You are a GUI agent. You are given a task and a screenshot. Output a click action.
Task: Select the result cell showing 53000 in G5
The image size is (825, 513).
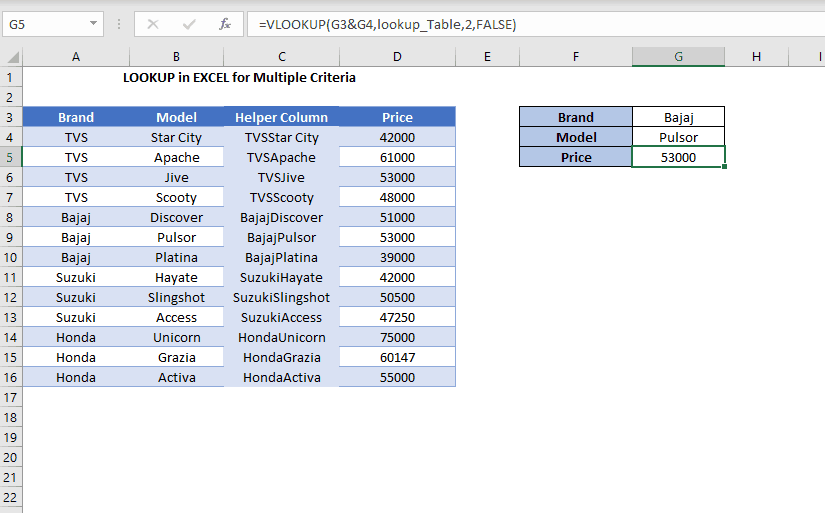679,157
